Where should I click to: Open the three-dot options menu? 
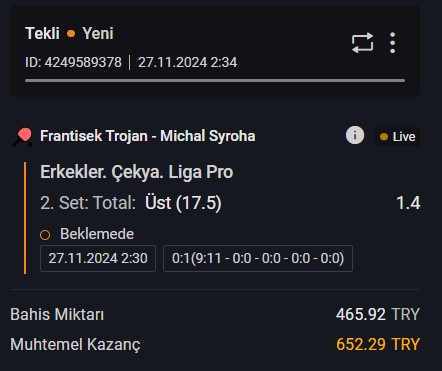pos(393,43)
